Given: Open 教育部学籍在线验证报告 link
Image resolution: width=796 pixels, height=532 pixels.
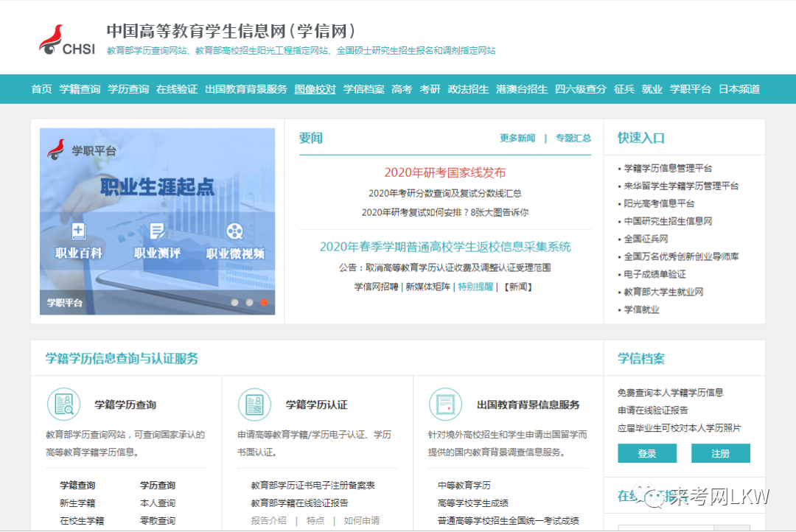Looking at the screenshot, I should pyautogui.click(x=299, y=503).
